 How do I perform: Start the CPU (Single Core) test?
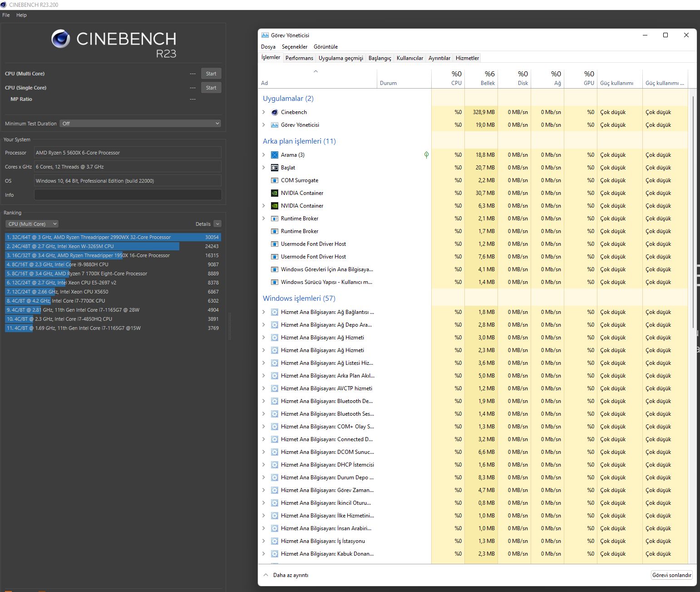[211, 88]
